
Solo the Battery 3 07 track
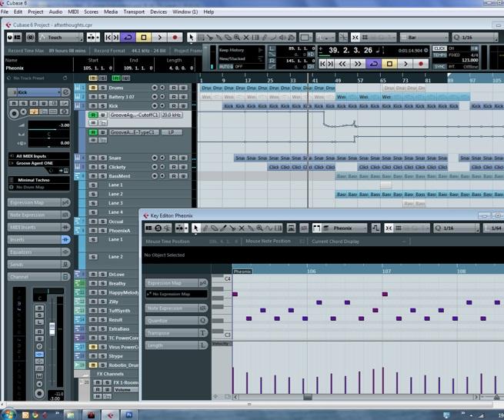pos(102,97)
